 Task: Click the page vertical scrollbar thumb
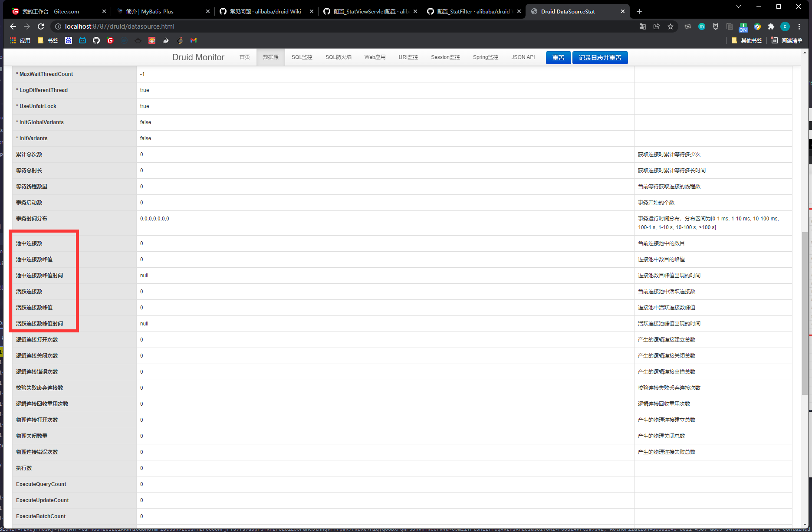coord(805,312)
